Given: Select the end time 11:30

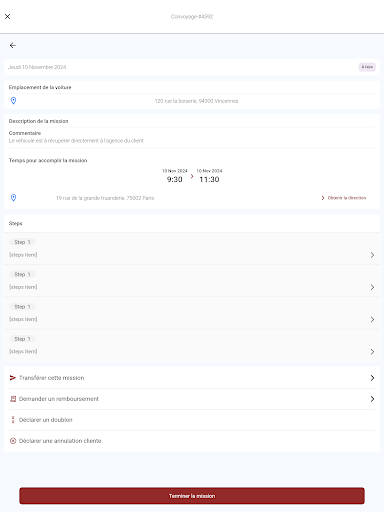Looking at the screenshot, I should tap(209, 179).
